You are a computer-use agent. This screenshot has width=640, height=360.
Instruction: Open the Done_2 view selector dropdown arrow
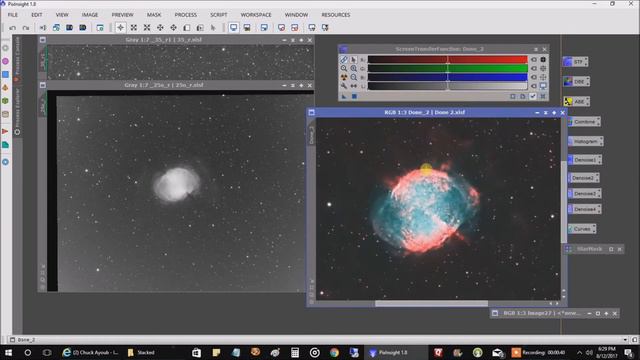tap(625, 340)
